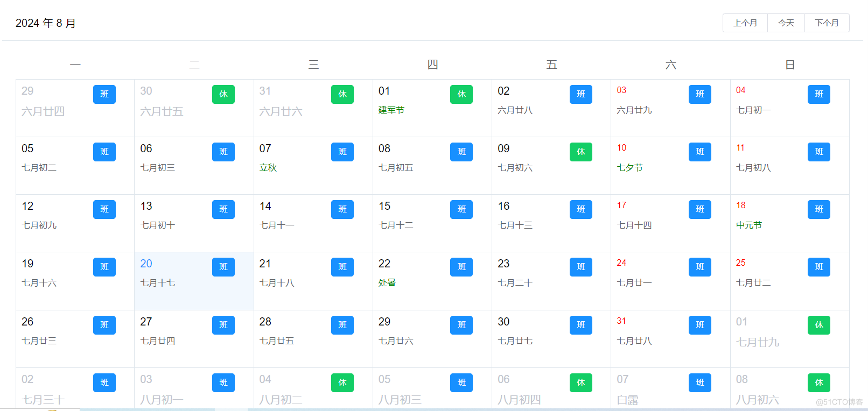Click the 班 badge on August 05 七月初二
Viewport: 868px width, 411px height.
pos(104,152)
